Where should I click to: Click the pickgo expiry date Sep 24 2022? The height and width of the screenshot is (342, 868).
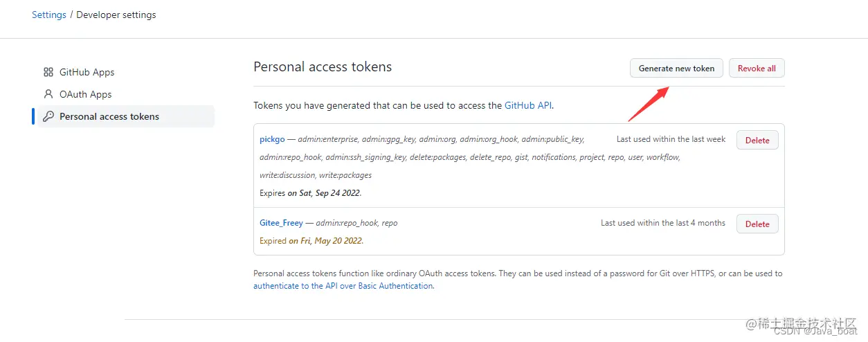tap(324, 193)
